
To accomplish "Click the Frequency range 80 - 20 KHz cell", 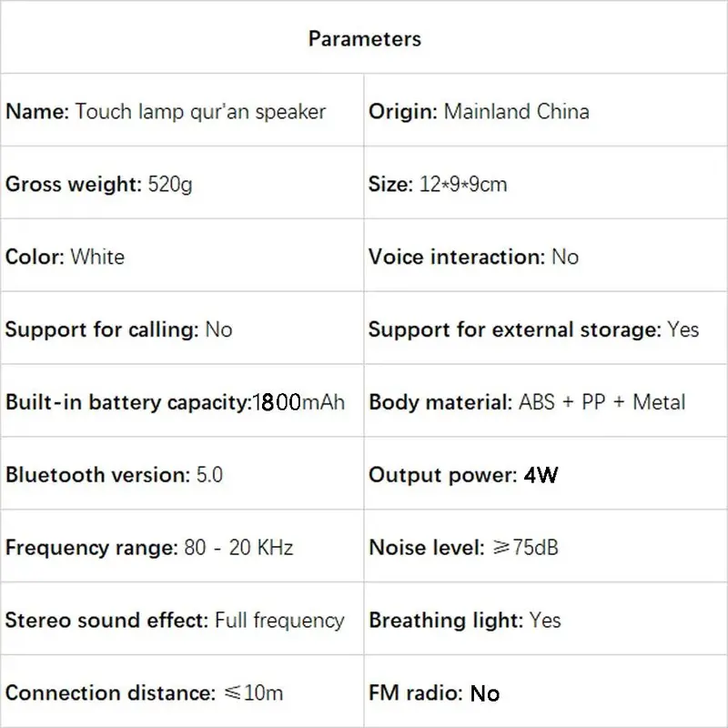I will tap(149, 548).
